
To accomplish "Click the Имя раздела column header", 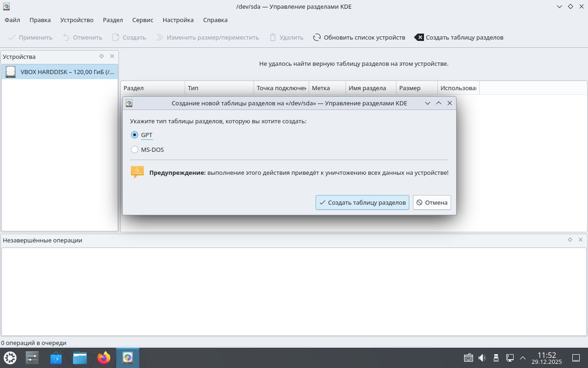I will pyautogui.click(x=371, y=88).
